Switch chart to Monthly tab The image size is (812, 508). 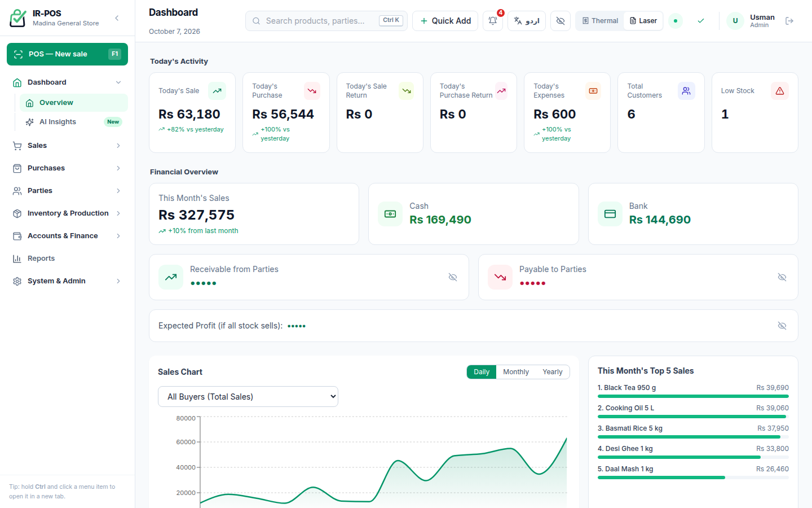click(516, 372)
